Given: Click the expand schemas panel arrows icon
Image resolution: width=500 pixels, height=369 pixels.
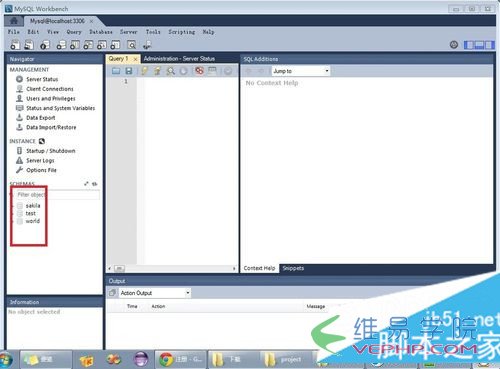Looking at the screenshot, I should click(x=86, y=184).
